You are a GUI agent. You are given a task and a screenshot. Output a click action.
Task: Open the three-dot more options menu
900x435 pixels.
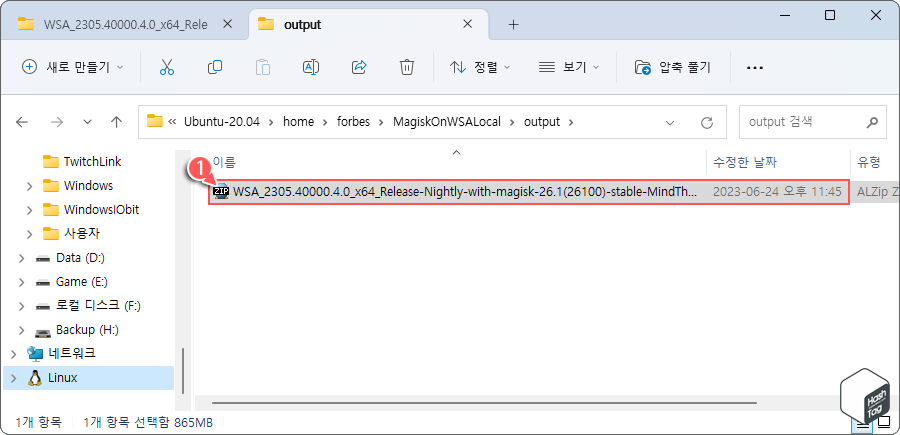[x=754, y=68]
